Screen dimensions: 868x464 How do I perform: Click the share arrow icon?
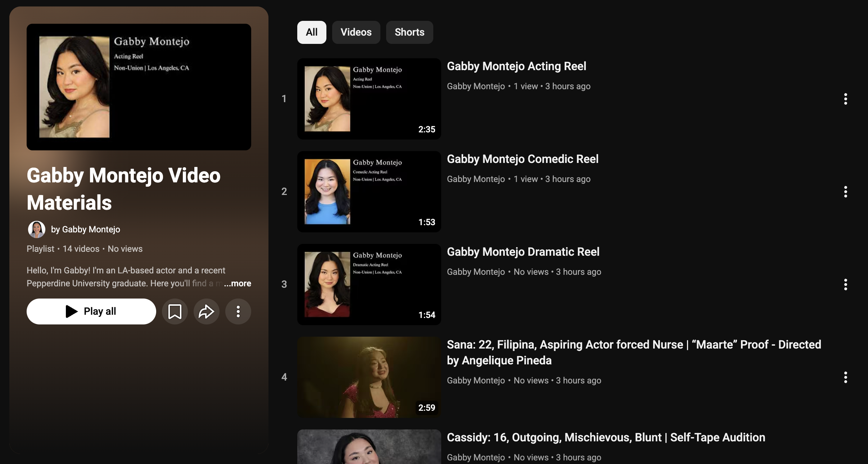[206, 311]
